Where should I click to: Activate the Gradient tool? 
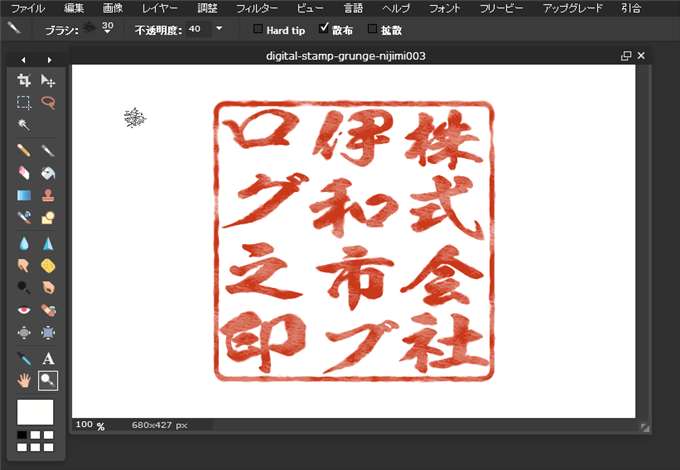25,195
